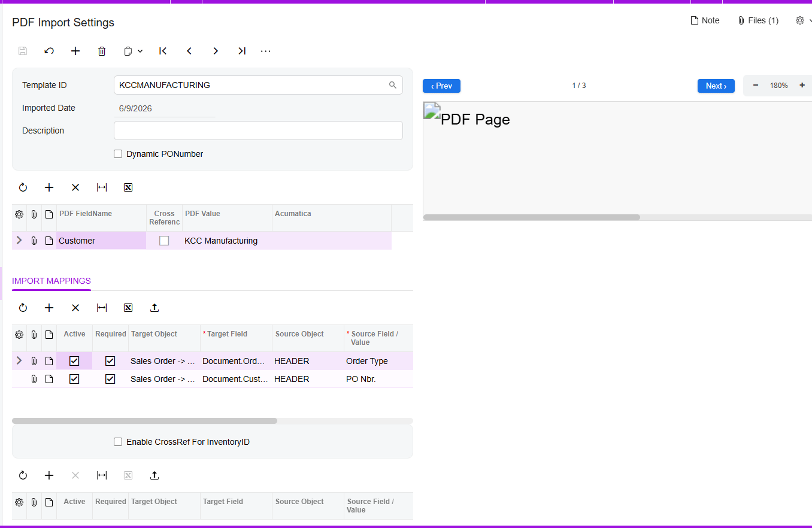Screen dimensions: 812x528
Task: Zoom out the PDF preview
Action: [x=756, y=86]
